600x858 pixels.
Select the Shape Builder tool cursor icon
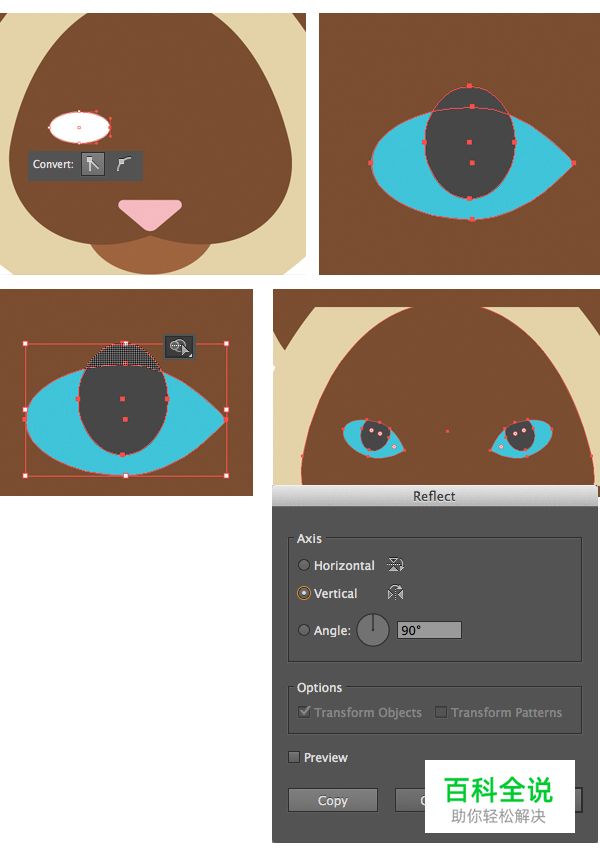tap(180, 347)
